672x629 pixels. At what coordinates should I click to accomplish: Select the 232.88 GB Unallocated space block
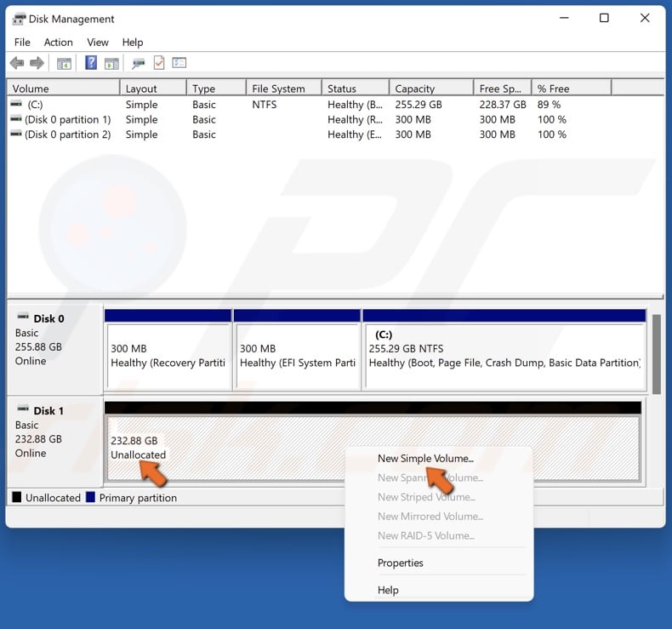tap(373, 442)
